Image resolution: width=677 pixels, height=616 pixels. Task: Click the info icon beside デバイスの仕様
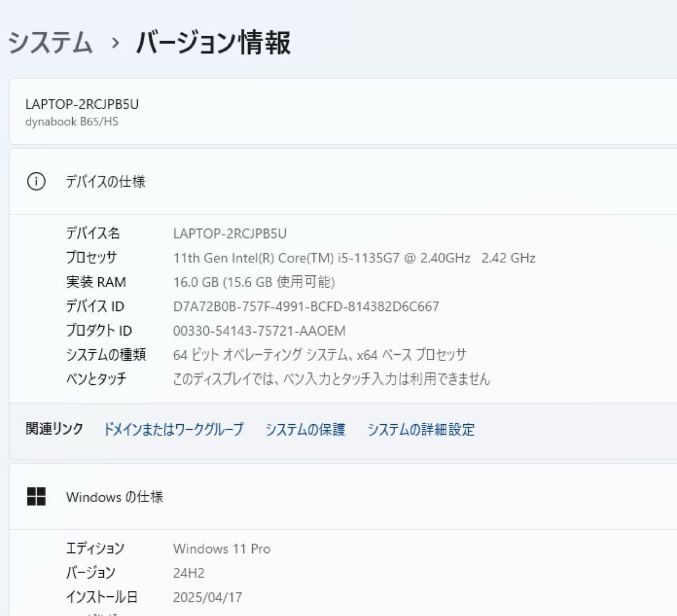36,182
